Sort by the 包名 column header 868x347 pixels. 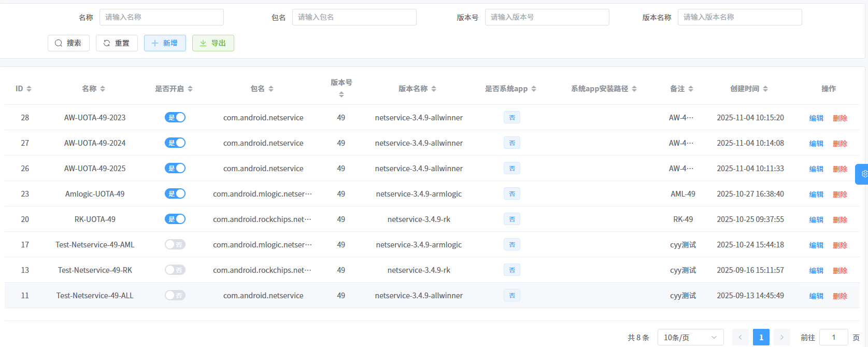tap(262, 89)
